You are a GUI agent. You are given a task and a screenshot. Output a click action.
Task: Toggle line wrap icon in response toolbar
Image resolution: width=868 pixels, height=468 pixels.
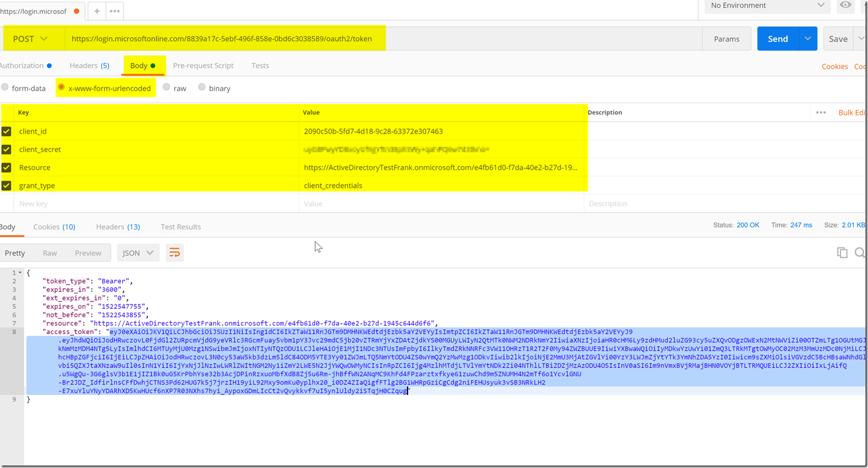[x=175, y=253]
